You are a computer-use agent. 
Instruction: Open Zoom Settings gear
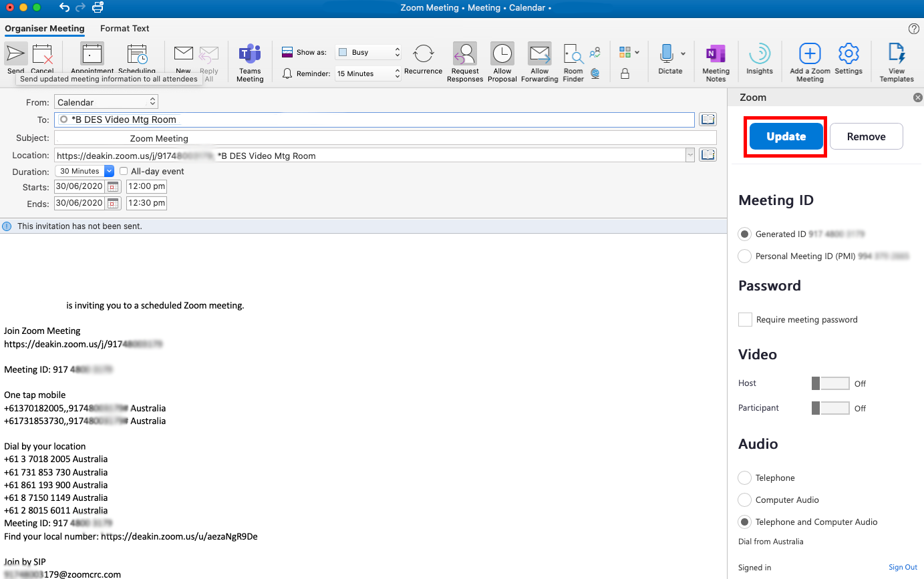pyautogui.click(x=849, y=55)
